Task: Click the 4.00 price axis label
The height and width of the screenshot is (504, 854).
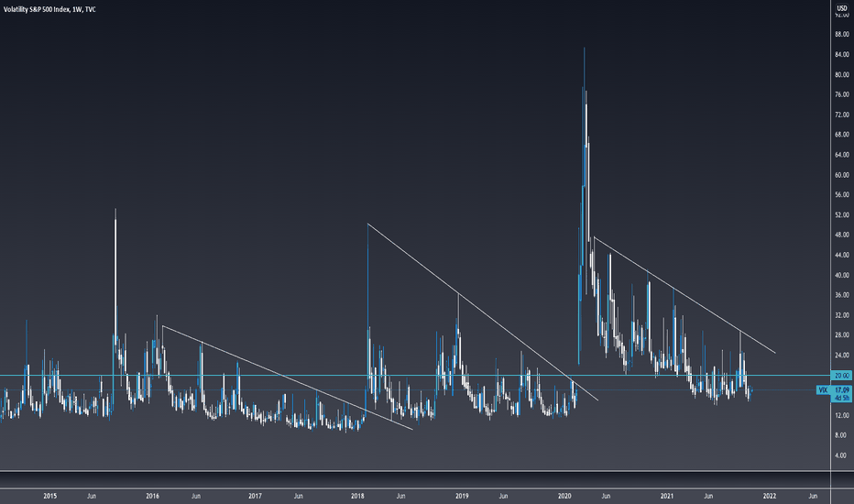Action: pyautogui.click(x=841, y=455)
